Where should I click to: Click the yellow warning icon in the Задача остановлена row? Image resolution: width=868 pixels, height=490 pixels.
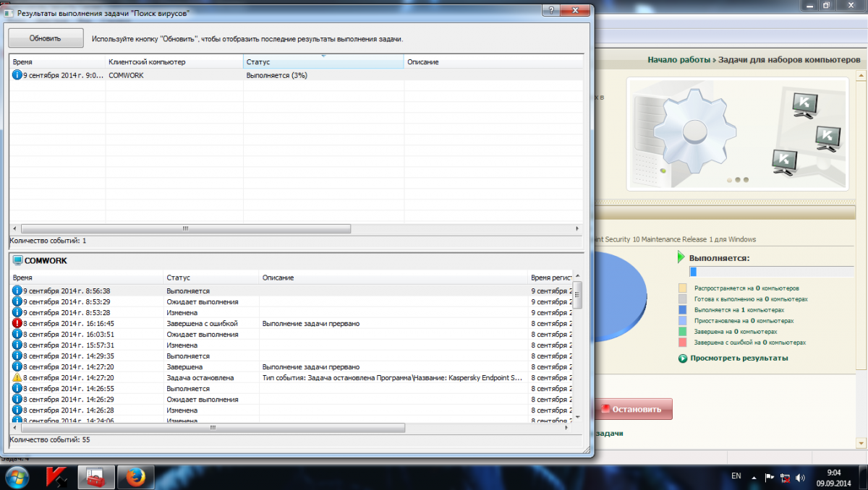coord(17,377)
